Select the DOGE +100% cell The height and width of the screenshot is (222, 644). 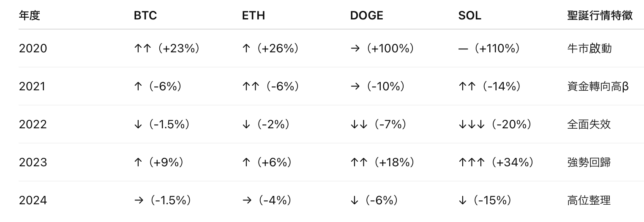pyautogui.click(x=382, y=49)
